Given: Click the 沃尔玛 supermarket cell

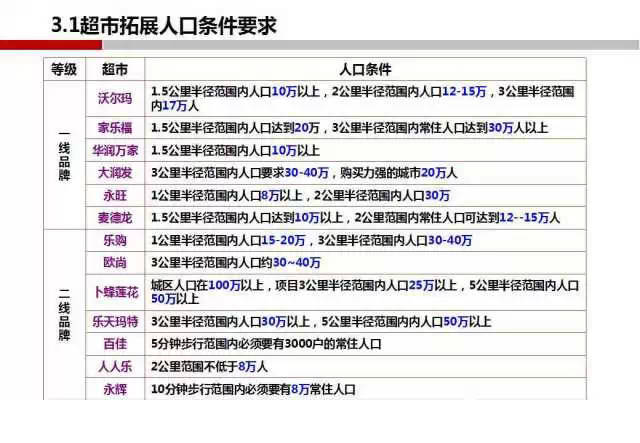Looking at the screenshot, I should point(115,98).
